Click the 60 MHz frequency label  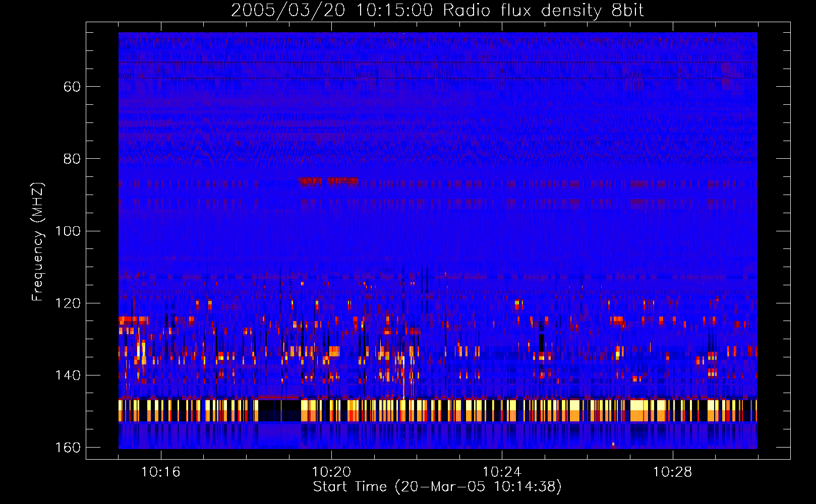click(72, 87)
